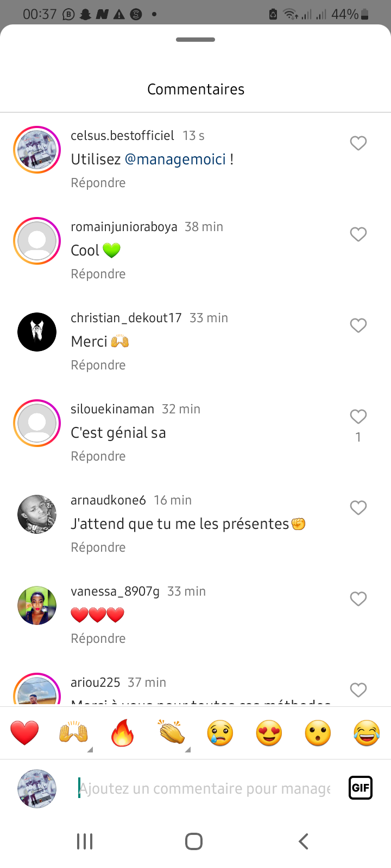Focus the add comment text field

click(x=204, y=788)
